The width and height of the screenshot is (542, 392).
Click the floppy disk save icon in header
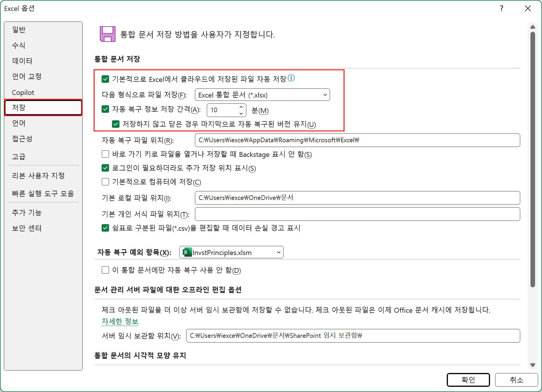pyautogui.click(x=107, y=34)
